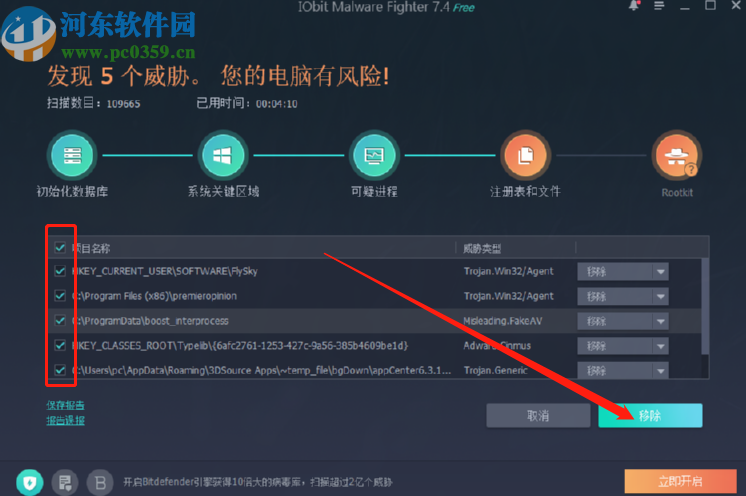Click the Misleading.FakeAV threat type cell
746x496 pixels.
(x=503, y=321)
